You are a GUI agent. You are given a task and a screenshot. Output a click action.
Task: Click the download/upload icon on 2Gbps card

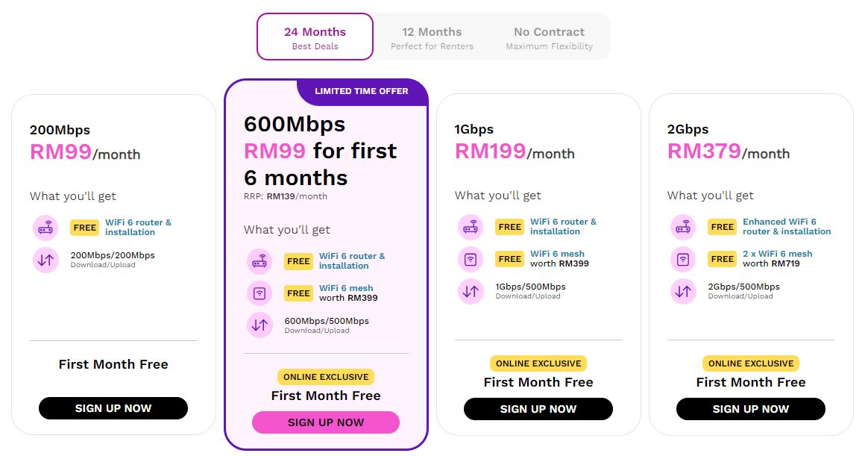click(683, 290)
